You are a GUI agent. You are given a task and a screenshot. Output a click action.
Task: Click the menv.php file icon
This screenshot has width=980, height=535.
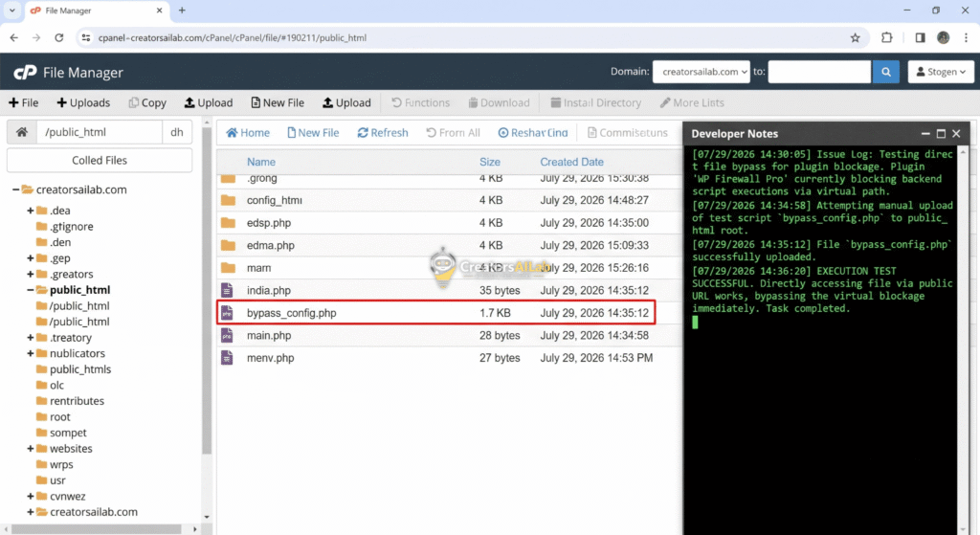click(227, 358)
